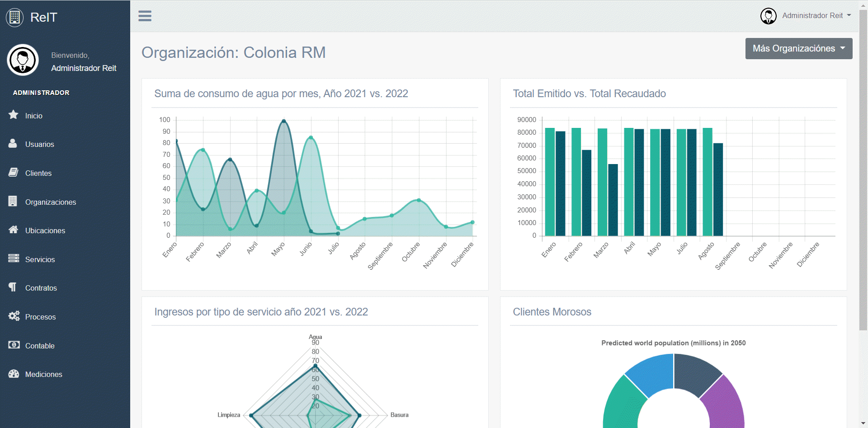Click the Mayo peak point on water chart

click(284, 121)
